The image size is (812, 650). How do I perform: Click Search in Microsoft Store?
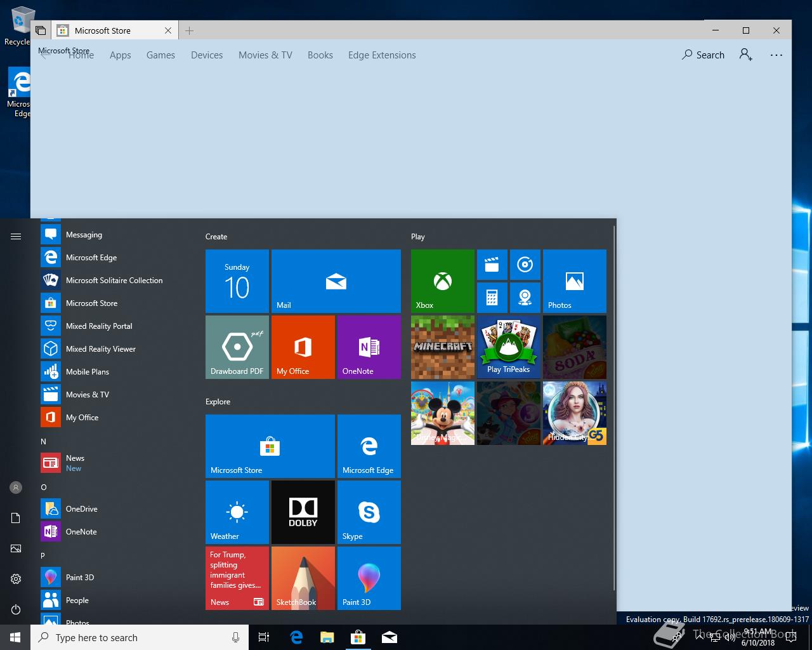(703, 55)
